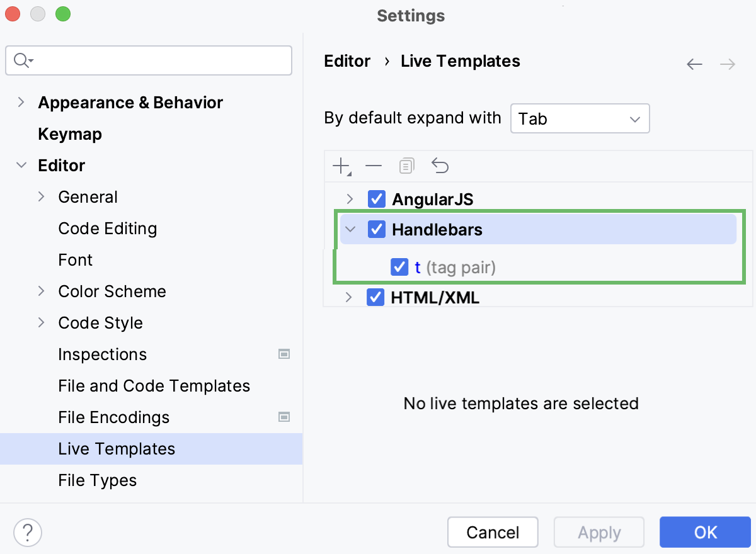Duplicate the selected template
The width and height of the screenshot is (756, 554).
coord(406,166)
